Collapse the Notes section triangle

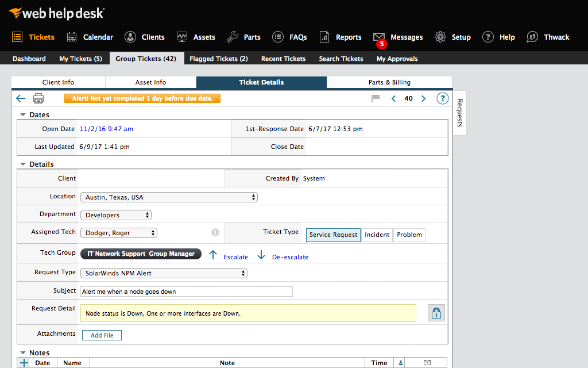click(x=23, y=352)
